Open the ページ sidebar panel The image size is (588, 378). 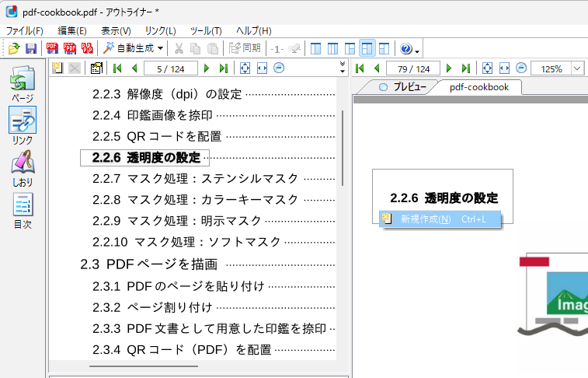[23, 84]
